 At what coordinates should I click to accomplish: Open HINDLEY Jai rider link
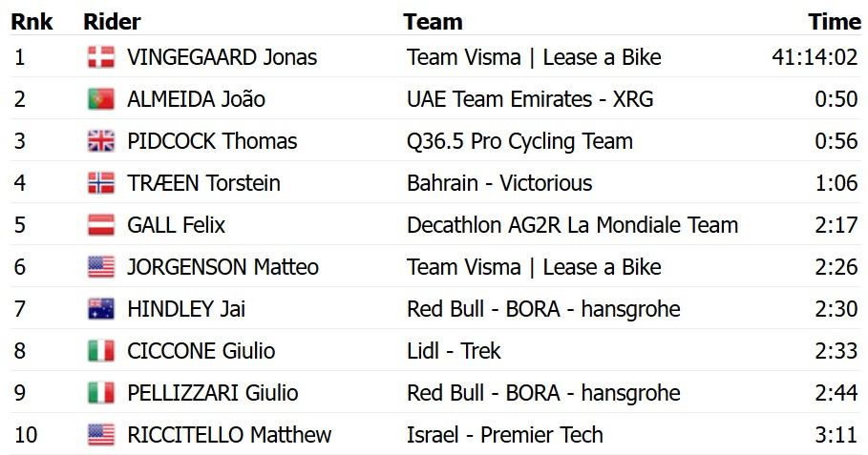tap(186, 309)
